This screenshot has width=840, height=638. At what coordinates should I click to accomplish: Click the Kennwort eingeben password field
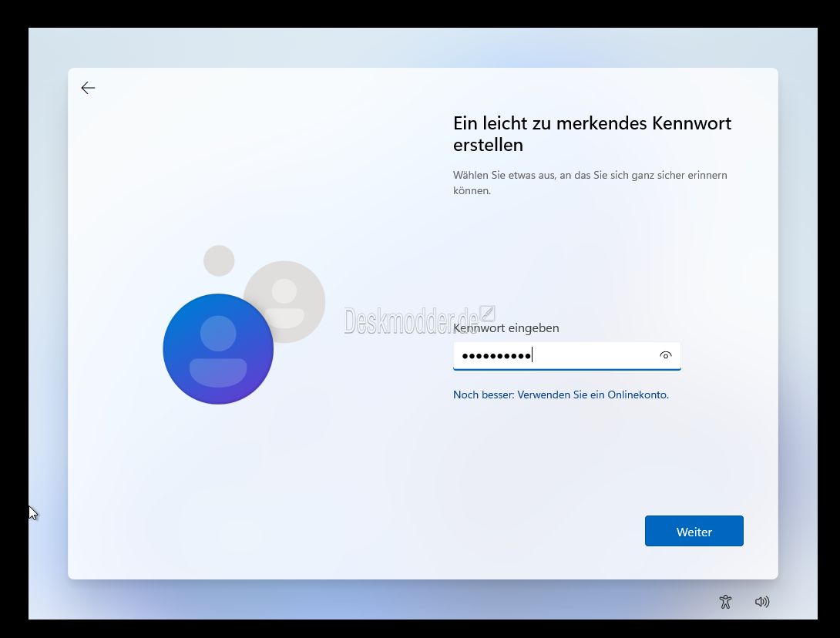point(566,356)
